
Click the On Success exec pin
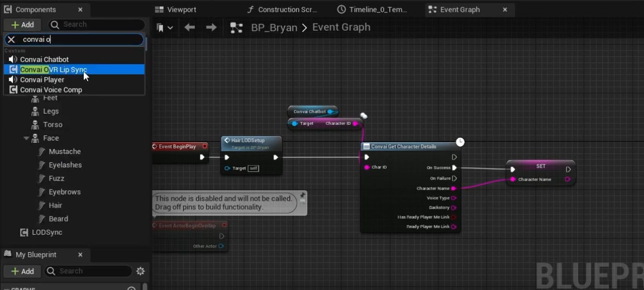tap(454, 167)
